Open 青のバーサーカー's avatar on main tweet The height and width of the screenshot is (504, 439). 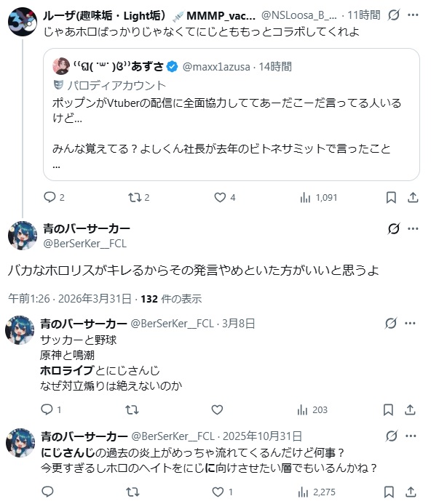[22, 236]
